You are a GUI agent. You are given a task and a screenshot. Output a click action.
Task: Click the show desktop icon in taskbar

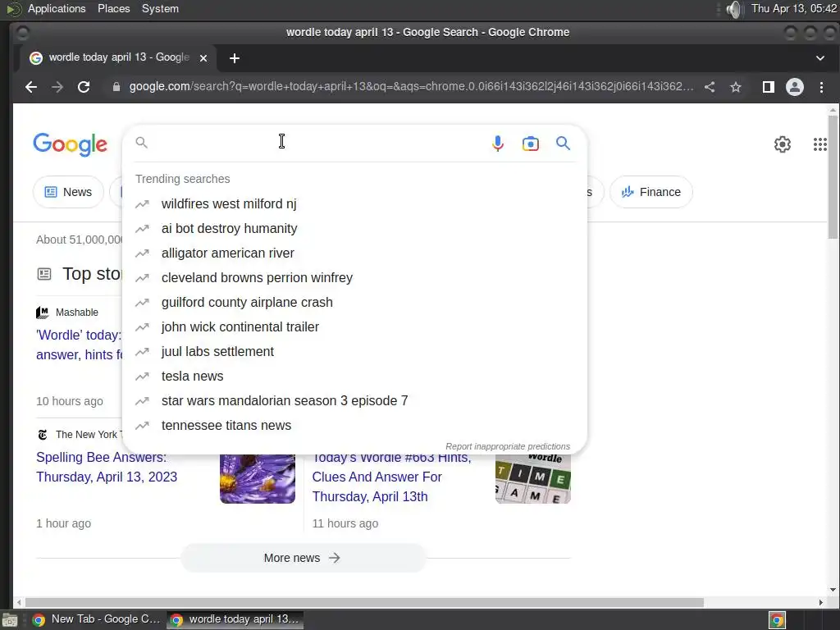10,620
